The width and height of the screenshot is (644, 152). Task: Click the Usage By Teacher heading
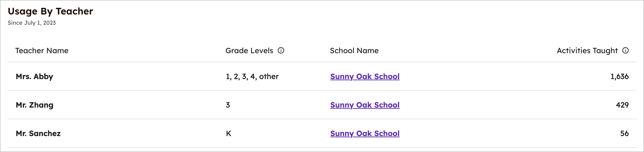click(51, 11)
